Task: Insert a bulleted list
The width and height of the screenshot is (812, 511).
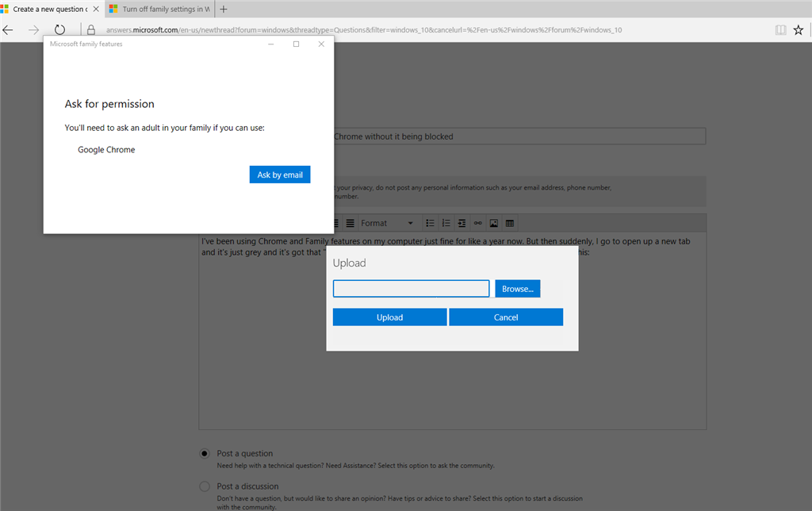Action: click(x=430, y=224)
